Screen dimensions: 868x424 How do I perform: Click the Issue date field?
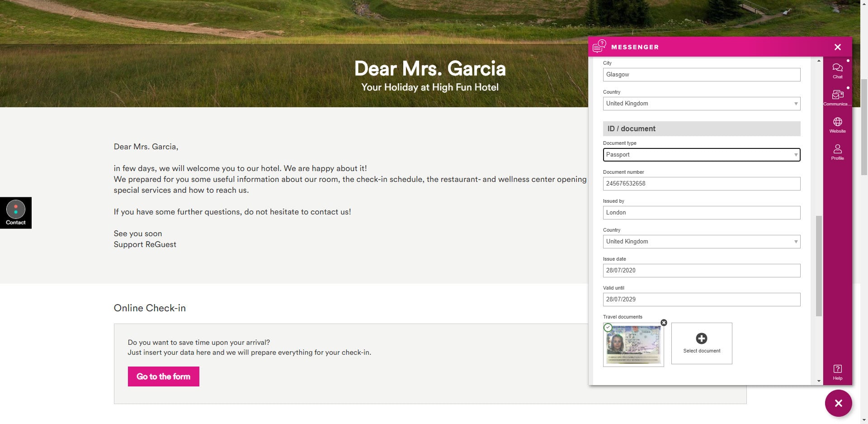click(702, 271)
